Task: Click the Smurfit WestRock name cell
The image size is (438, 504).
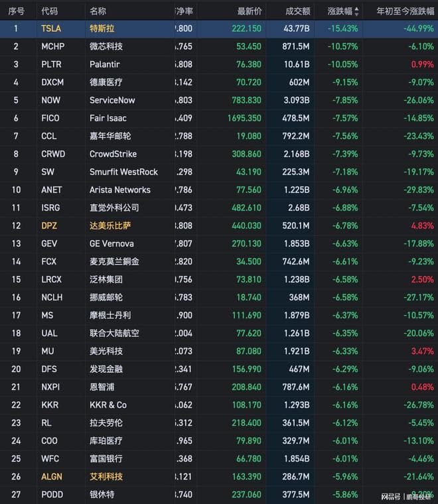Action: tap(124, 172)
